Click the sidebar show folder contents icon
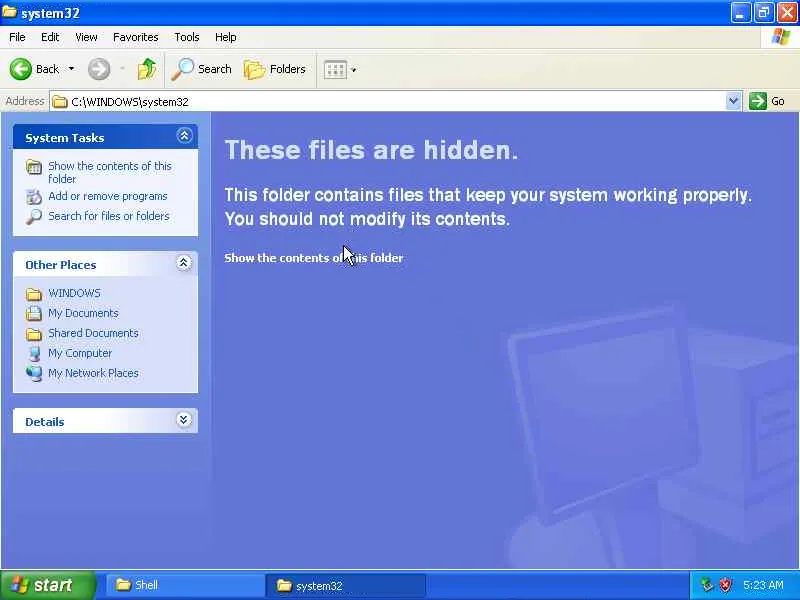The height and width of the screenshot is (600, 800). (34, 167)
